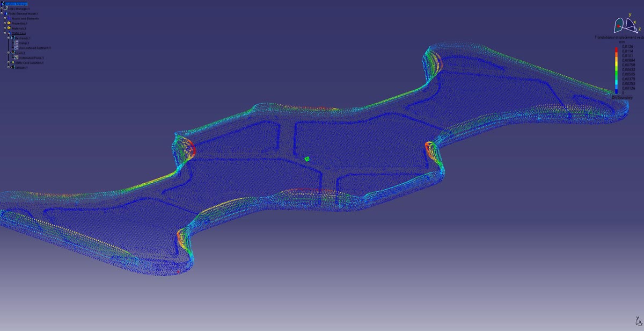The image size is (644, 331).
Task: Click the Sensors.1 node icon
Action: [x=13, y=67]
